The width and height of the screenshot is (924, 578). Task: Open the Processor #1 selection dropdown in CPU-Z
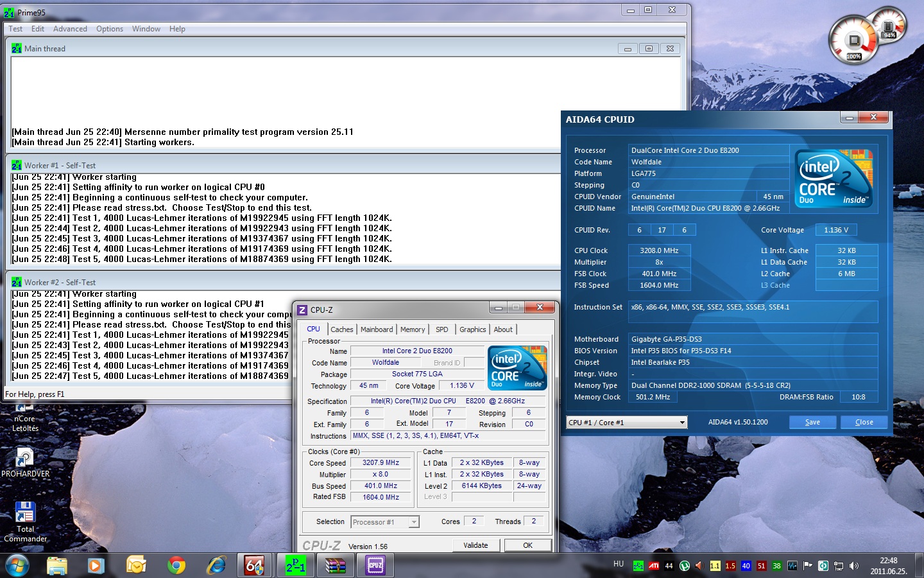pos(385,522)
